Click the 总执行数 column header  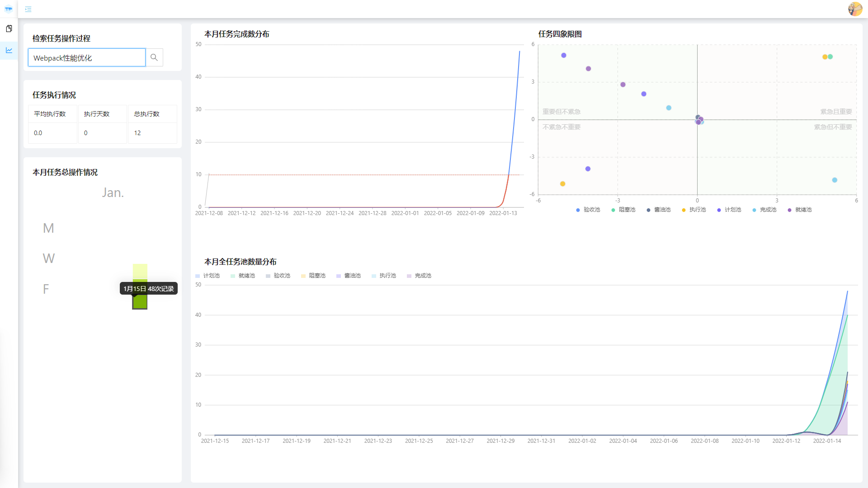tap(147, 114)
